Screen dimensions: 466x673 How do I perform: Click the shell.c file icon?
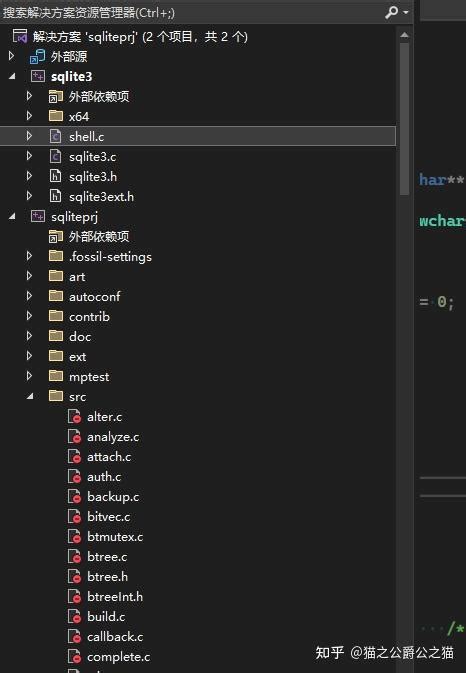(x=55, y=136)
